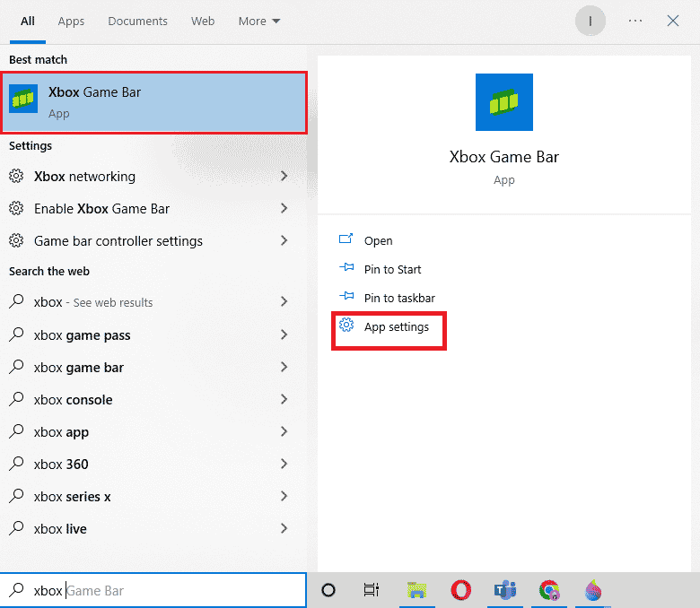The image size is (700, 608).
Task: Open Google Chrome from the taskbar
Action: 549,589
